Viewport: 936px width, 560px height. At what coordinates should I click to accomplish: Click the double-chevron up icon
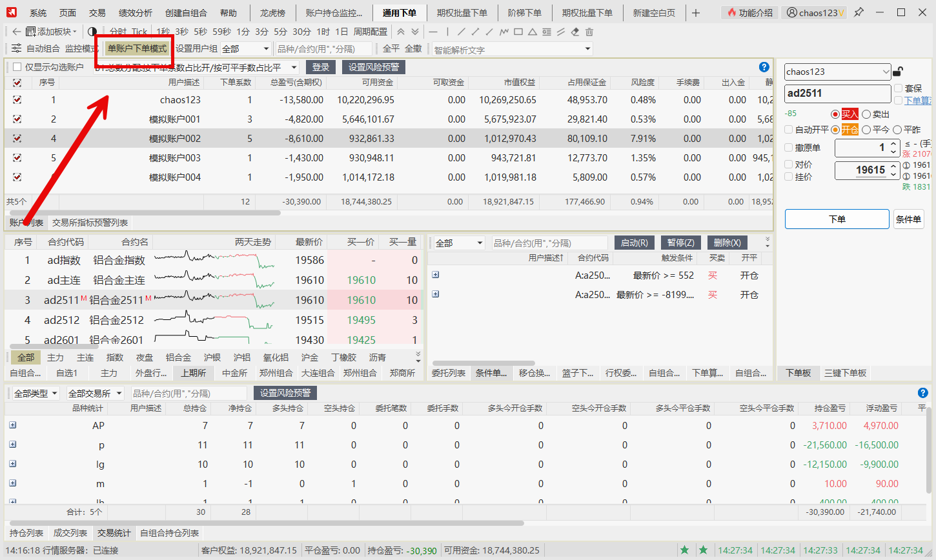point(401,32)
